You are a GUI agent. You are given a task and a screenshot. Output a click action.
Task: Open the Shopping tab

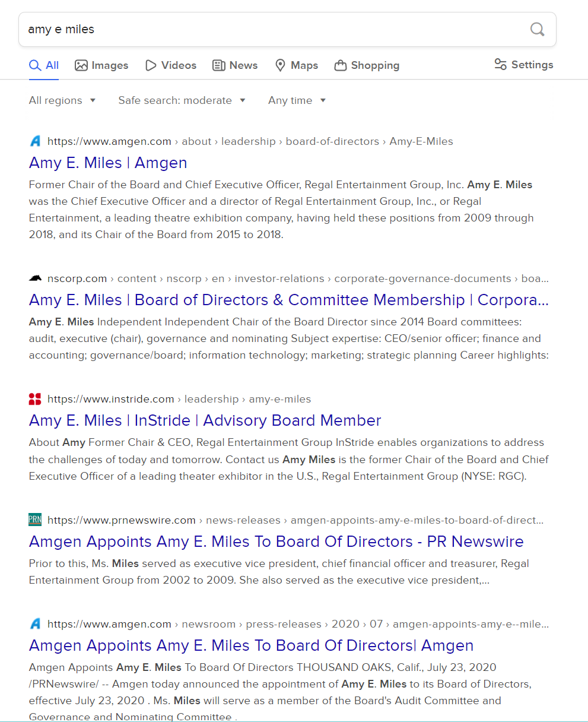click(x=367, y=65)
